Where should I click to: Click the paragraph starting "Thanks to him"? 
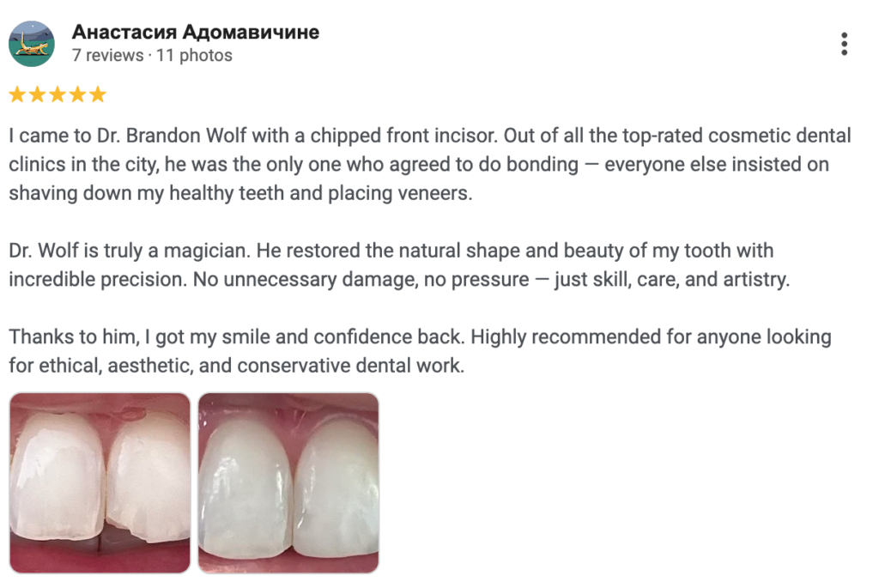click(x=420, y=351)
